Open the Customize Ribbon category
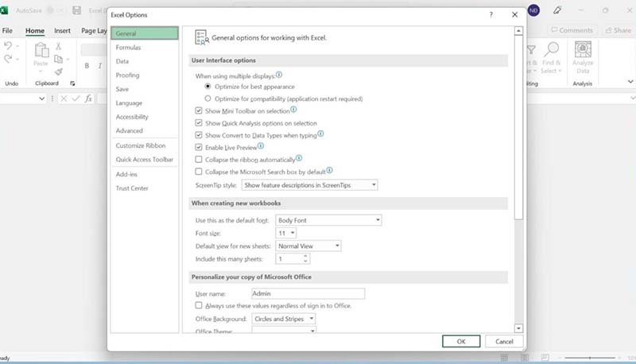The image size is (636, 364). click(x=145, y=145)
